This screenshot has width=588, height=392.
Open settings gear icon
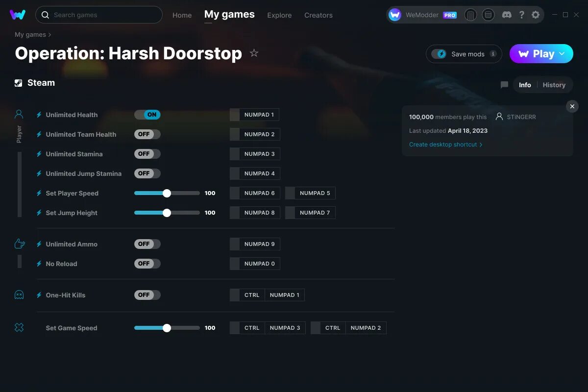click(x=536, y=15)
